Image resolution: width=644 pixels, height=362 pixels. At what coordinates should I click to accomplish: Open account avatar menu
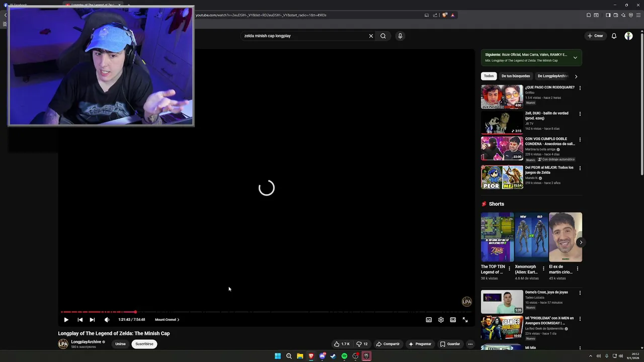628,36
